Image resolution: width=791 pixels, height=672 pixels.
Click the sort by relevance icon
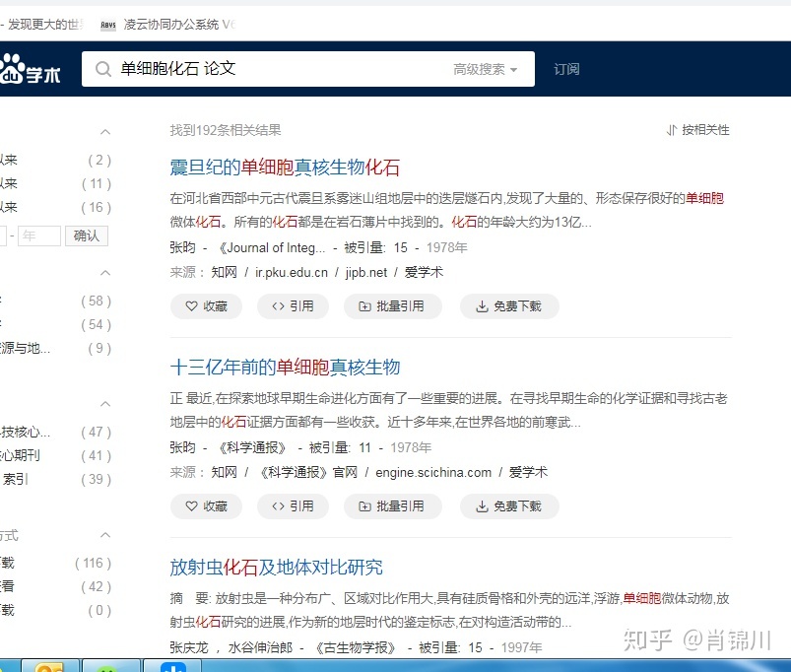click(x=672, y=130)
